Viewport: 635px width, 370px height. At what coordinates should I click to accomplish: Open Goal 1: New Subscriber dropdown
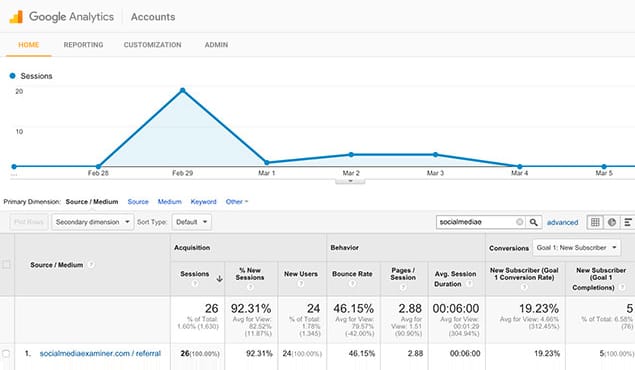[576, 247]
